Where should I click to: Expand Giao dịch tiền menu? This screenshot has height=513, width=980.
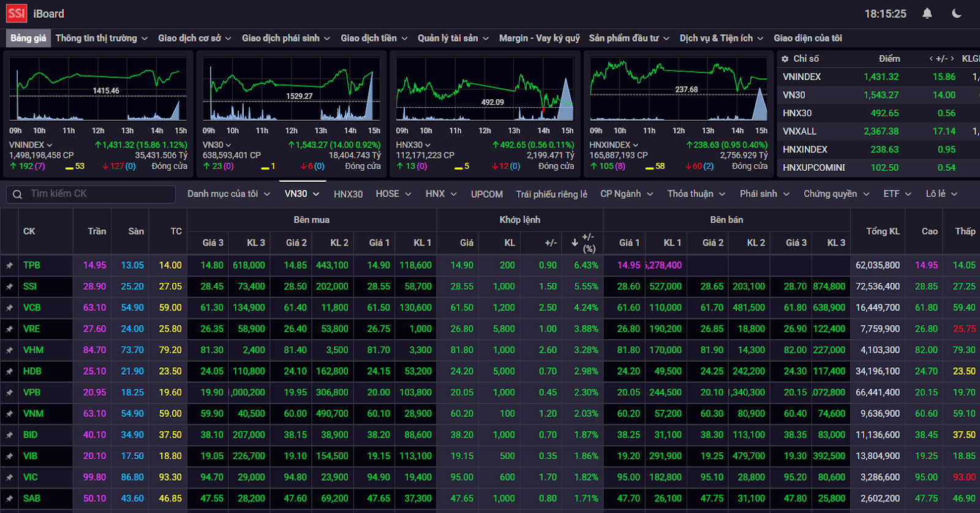[374, 38]
